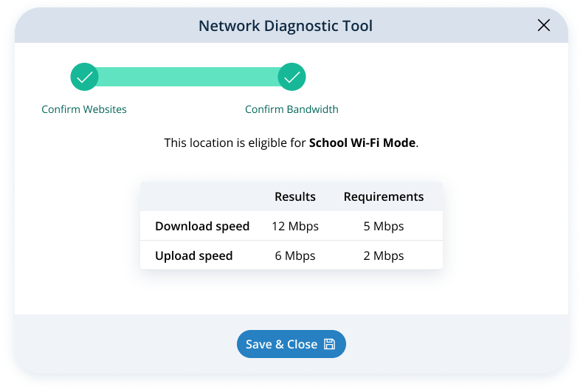Click the green progress bar between steps
Image resolution: width=583 pixels, height=392 pixels.
[x=187, y=77]
